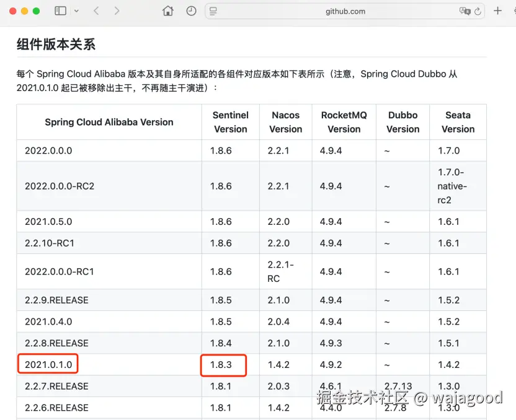Click the 组件版本关系 heading
The width and height of the screenshot is (516, 420).
(x=56, y=45)
